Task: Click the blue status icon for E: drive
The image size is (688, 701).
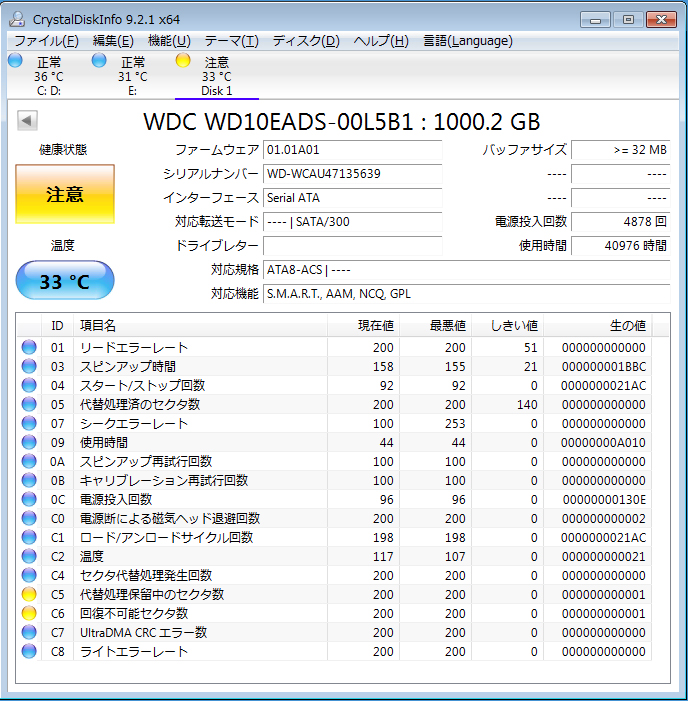Action: tap(99, 61)
